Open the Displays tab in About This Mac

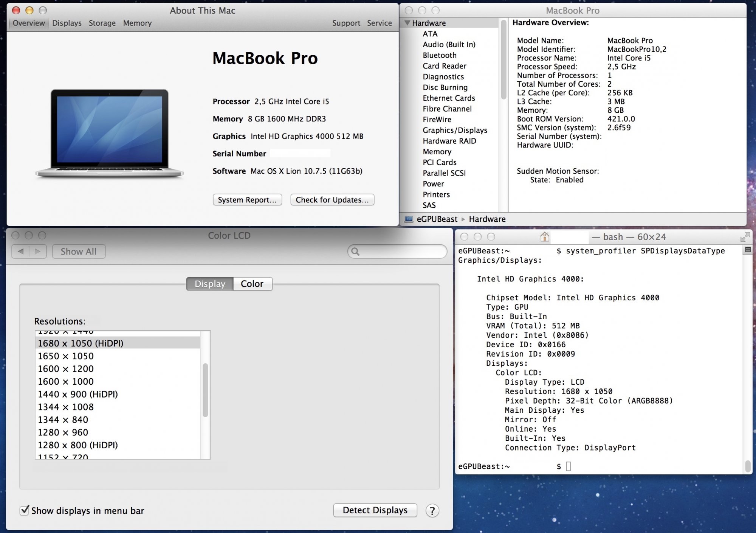67,23
